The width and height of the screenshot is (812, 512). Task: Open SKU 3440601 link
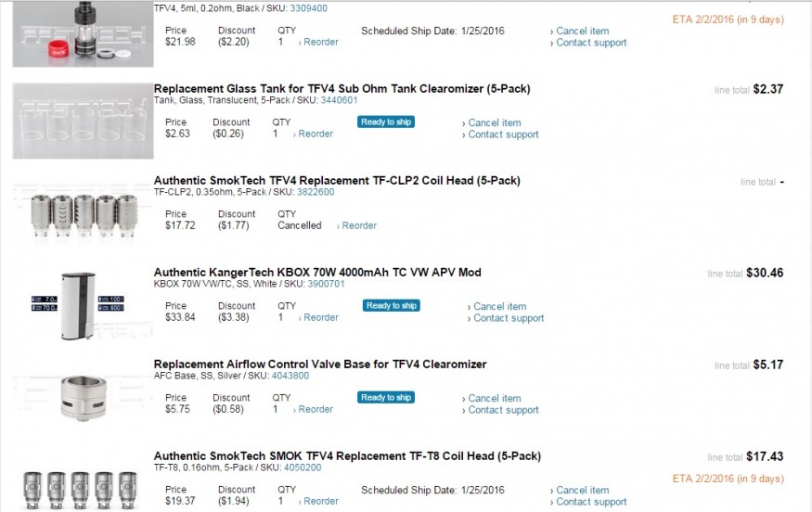point(339,100)
